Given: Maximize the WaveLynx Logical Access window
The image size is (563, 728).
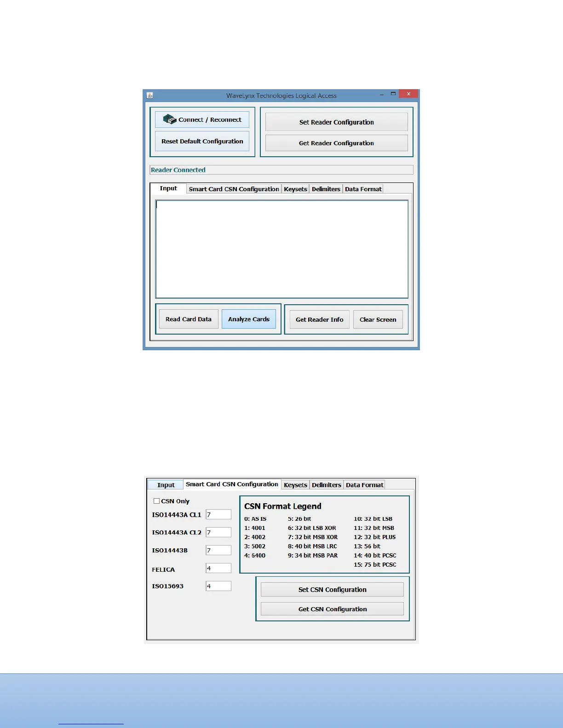Looking at the screenshot, I should (393, 94).
